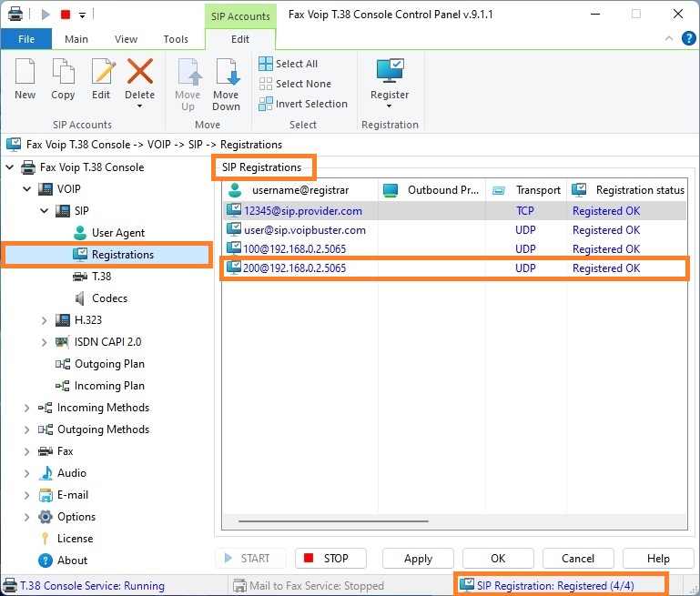The width and height of the screenshot is (700, 596).
Task: Expand the H.323 tree node
Action: [45, 320]
